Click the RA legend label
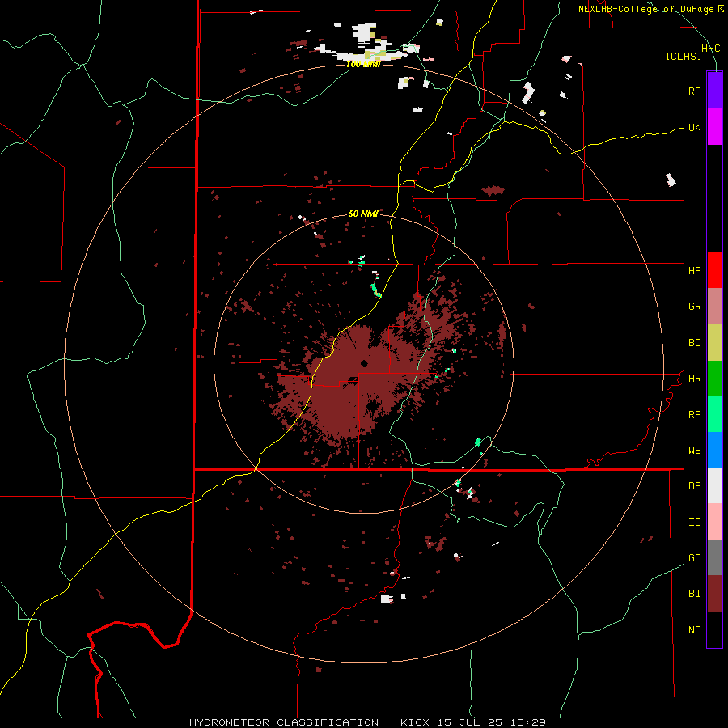 (694, 415)
